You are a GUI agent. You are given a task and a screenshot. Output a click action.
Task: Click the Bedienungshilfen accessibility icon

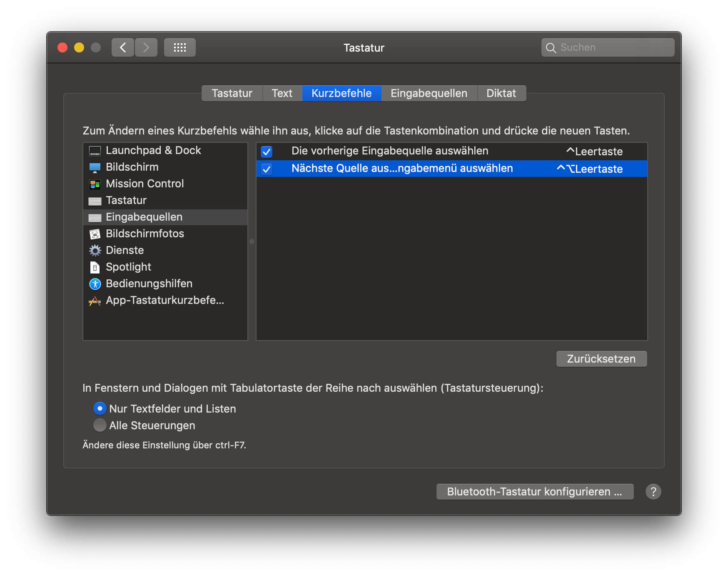pyautogui.click(x=95, y=284)
